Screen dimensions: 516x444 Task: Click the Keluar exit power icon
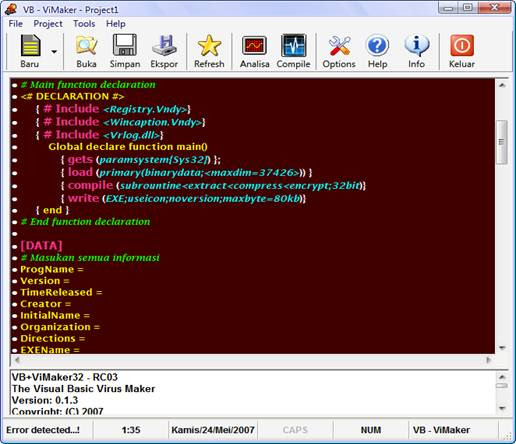pos(462,45)
